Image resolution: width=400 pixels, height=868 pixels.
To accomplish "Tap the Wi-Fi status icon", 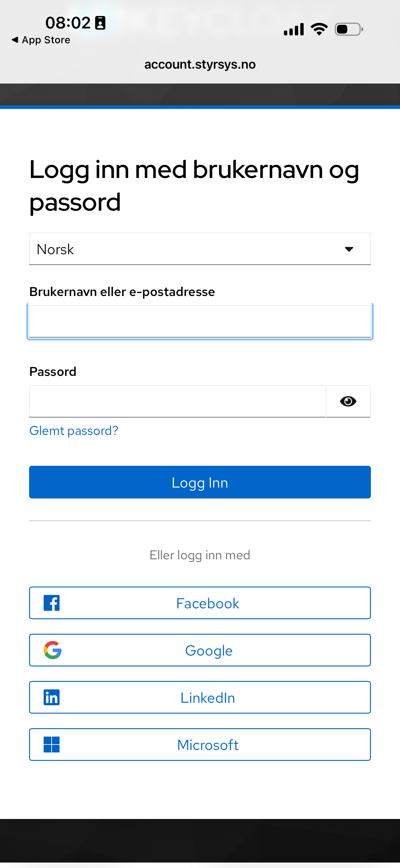I will click(319, 29).
